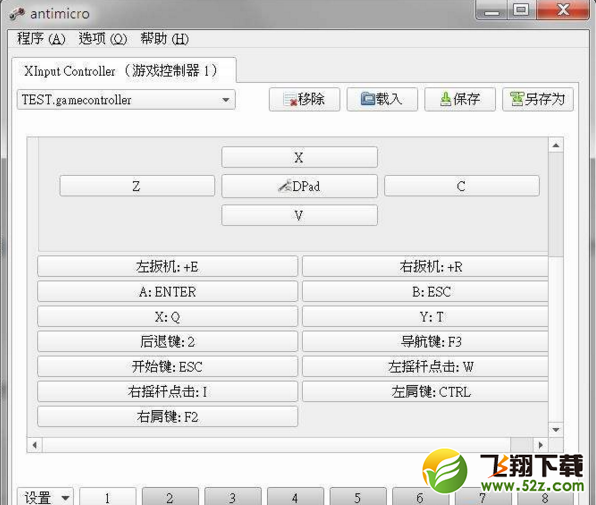Minimize the antimicro window
Screen dimensions: 596x505
click(491, 10)
